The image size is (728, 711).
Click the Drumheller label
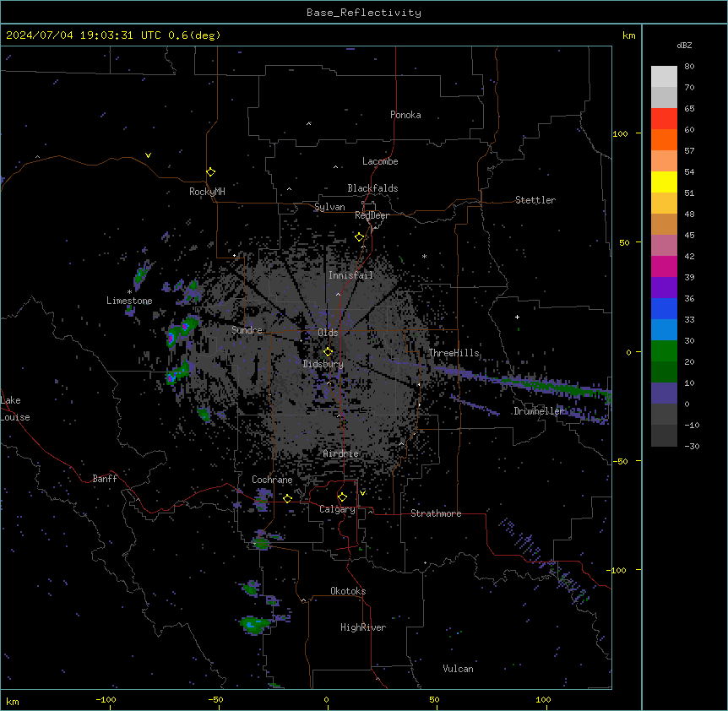click(x=539, y=411)
